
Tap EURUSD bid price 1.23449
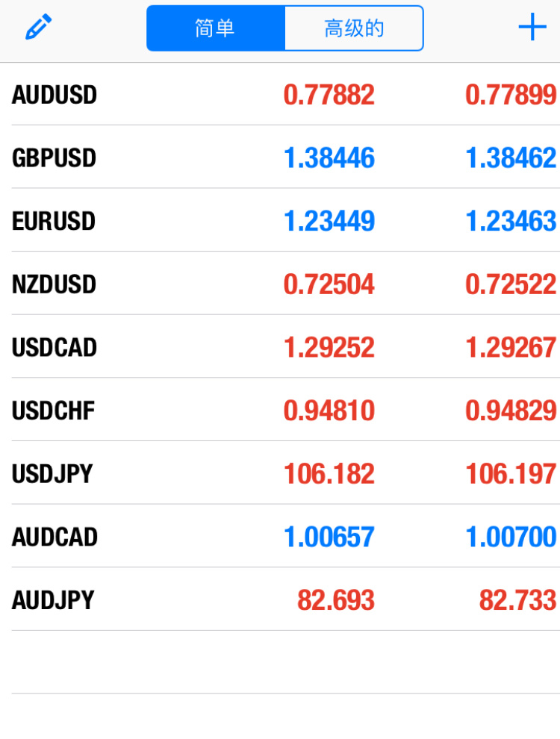click(x=329, y=221)
